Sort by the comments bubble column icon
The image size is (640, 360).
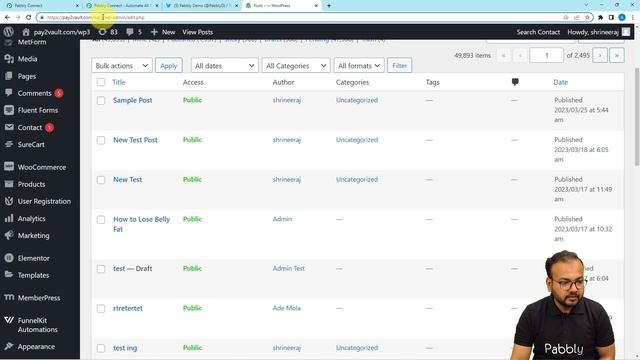click(x=515, y=82)
